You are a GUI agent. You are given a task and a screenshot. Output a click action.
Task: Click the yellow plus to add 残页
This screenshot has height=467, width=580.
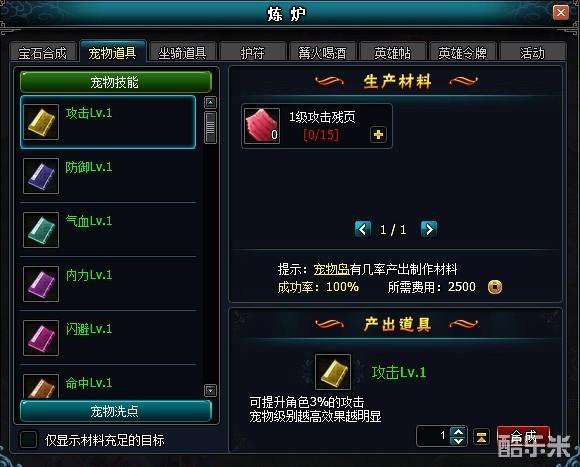coord(378,135)
